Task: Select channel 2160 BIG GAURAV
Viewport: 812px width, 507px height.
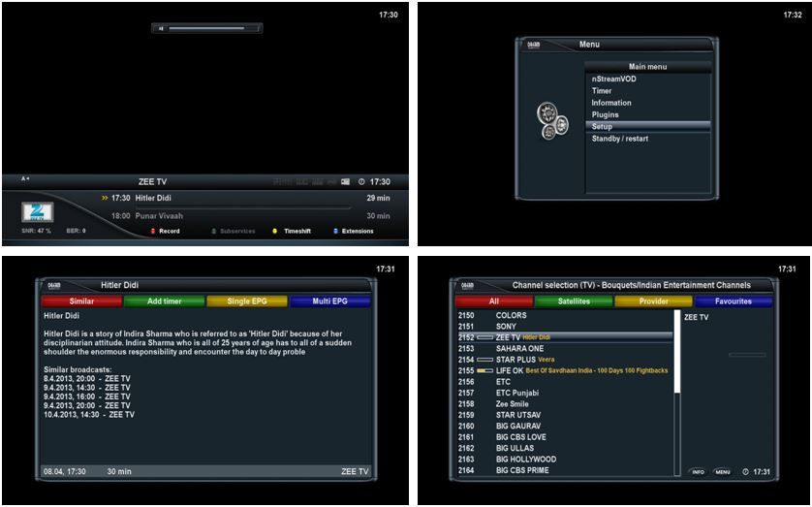Action: click(x=565, y=427)
